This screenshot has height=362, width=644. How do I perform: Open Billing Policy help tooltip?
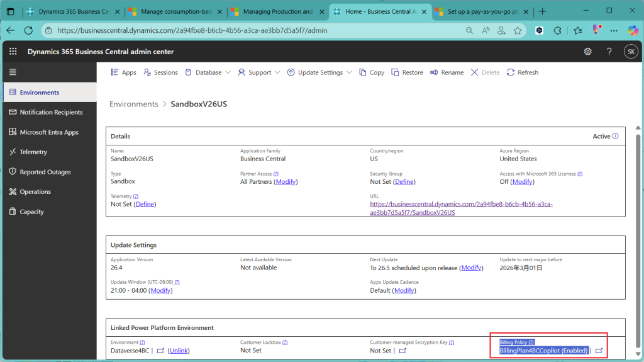click(x=531, y=342)
